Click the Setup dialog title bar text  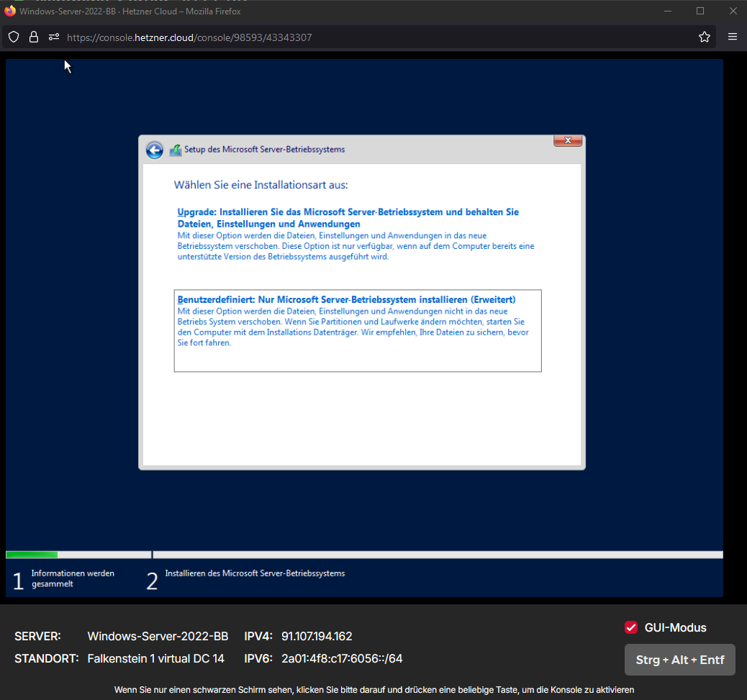click(x=264, y=150)
